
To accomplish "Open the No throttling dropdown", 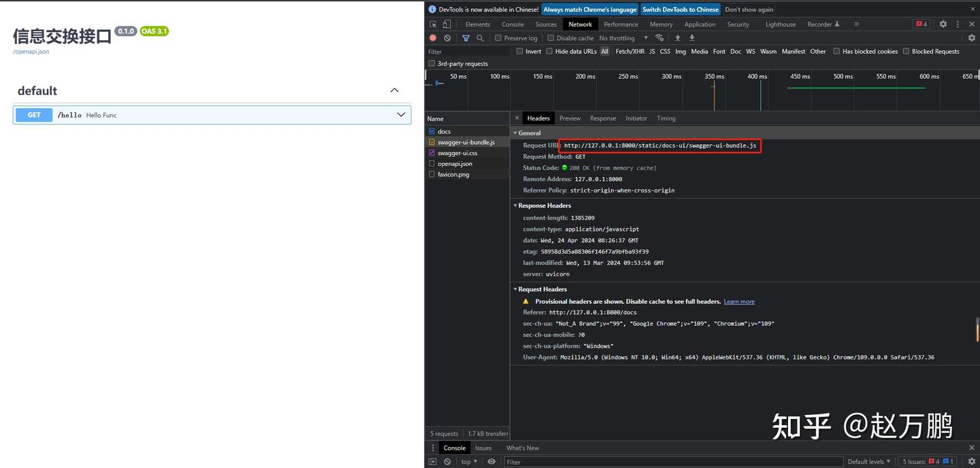I will (623, 38).
